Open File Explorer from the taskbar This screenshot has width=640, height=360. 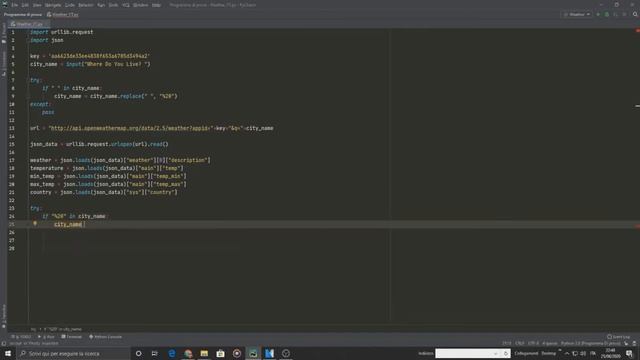tap(204, 353)
